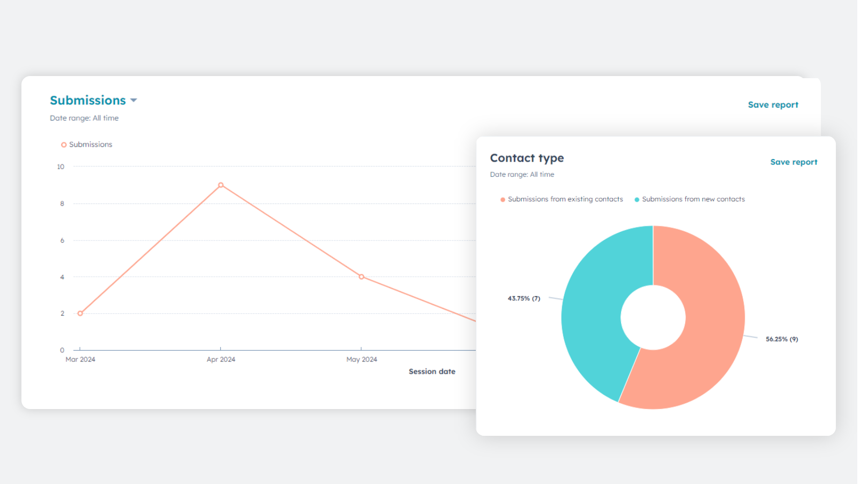Click the orange dot for existing contacts legend
The width and height of the screenshot is (868, 484).
pos(502,199)
